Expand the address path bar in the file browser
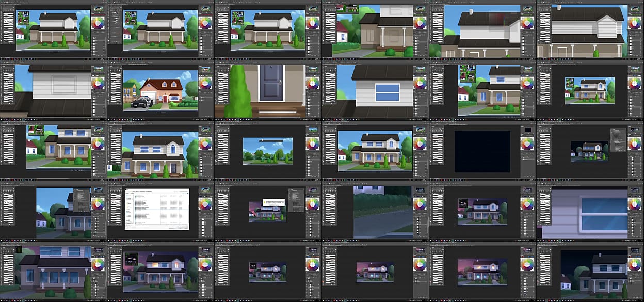This screenshot has height=302, width=644. tap(150, 192)
